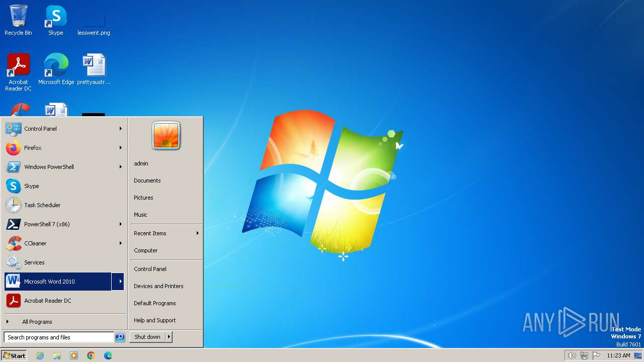Launch Microsoft Word 2010 from Start menu

point(58,282)
